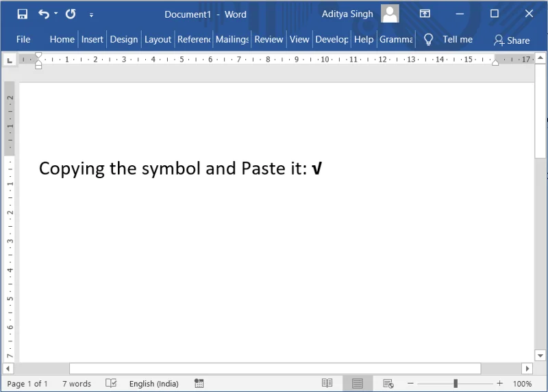Click the first line indent marker on ruler
The image size is (548, 392).
[38, 56]
